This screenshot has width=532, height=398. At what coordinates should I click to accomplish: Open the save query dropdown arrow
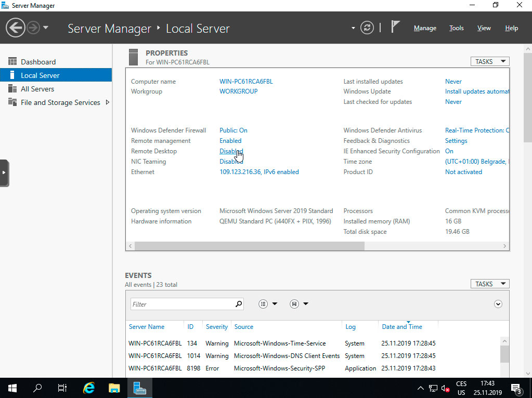[306, 303]
